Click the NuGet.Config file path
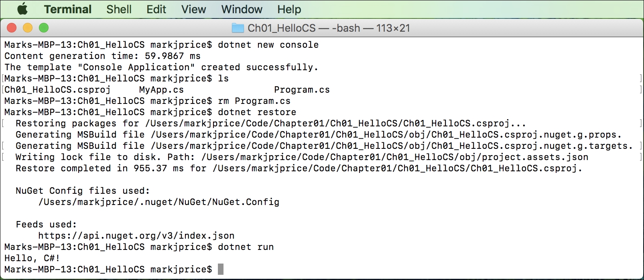 coord(159,202)
